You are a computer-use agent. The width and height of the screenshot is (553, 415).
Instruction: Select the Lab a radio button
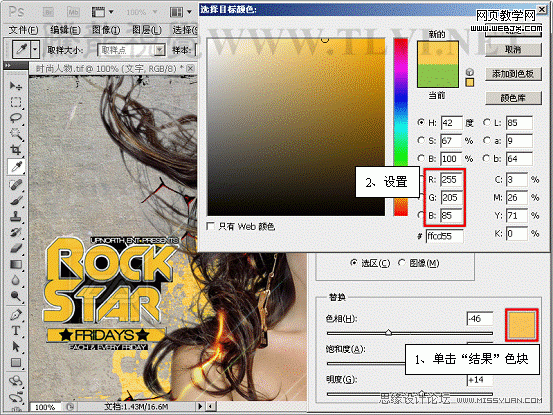[487, 140]
